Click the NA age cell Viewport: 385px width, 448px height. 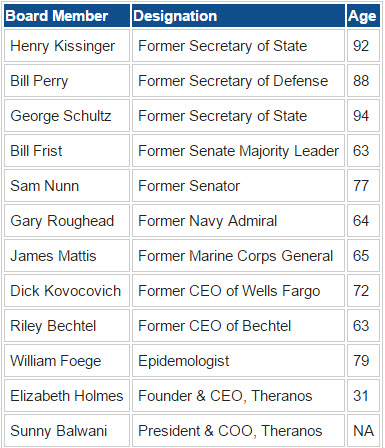(x=363, y=431)
